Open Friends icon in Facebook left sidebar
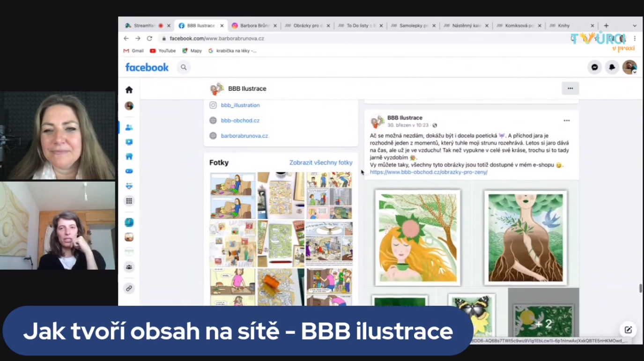 (x=129, y=127)
